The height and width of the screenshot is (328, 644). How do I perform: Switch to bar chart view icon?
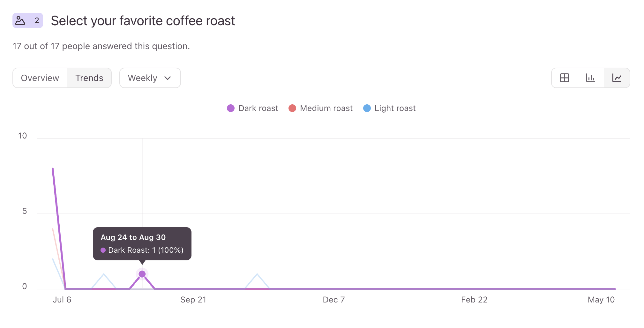coord(591,78)
